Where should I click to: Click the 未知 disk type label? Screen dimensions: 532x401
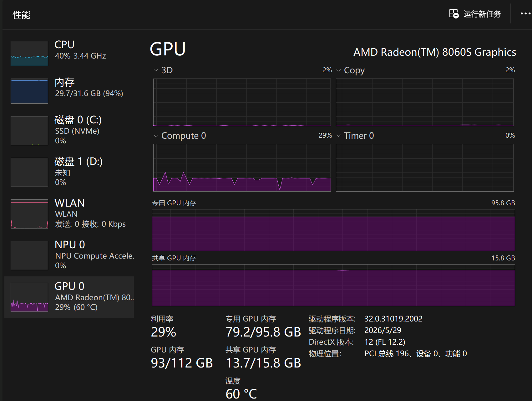tap(63, 172)
